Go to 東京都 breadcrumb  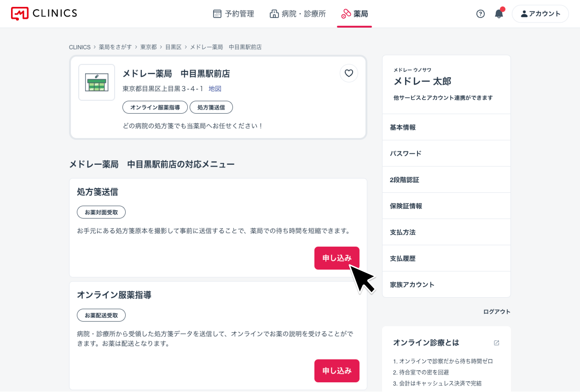tap(148, 47)
